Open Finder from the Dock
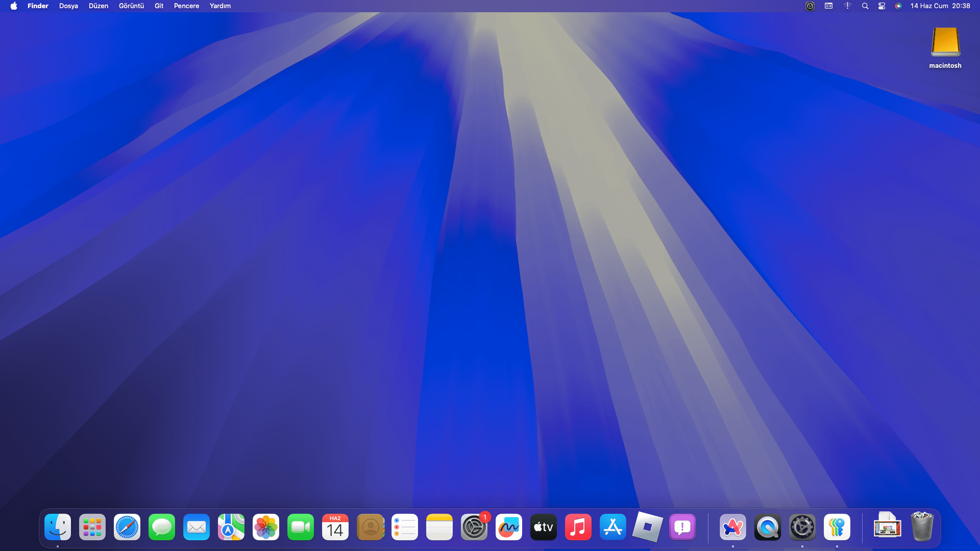Viewport: 980px width, 551px height. tap(58, 527)
